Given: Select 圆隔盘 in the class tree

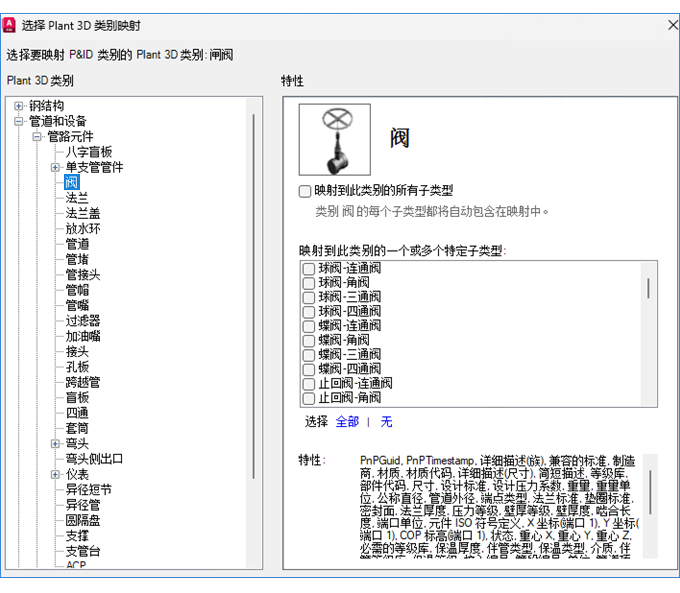Looking at the screenshot, I should click(83, 520).
